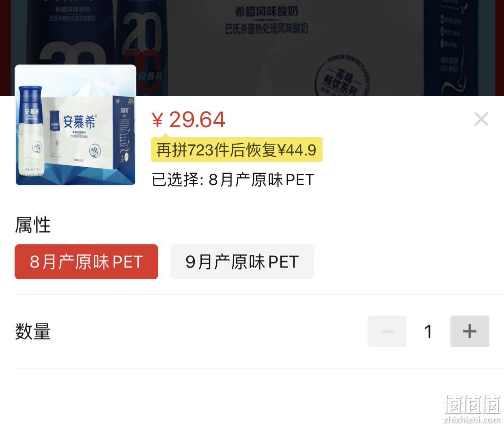Click the zhizhizhi.com watermark logo

[472, 409]
